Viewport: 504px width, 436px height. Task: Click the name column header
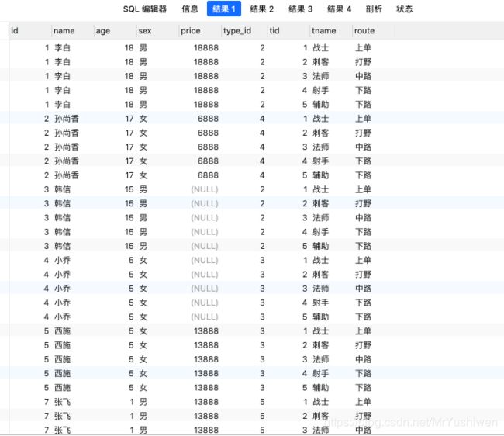coord(73,31)
